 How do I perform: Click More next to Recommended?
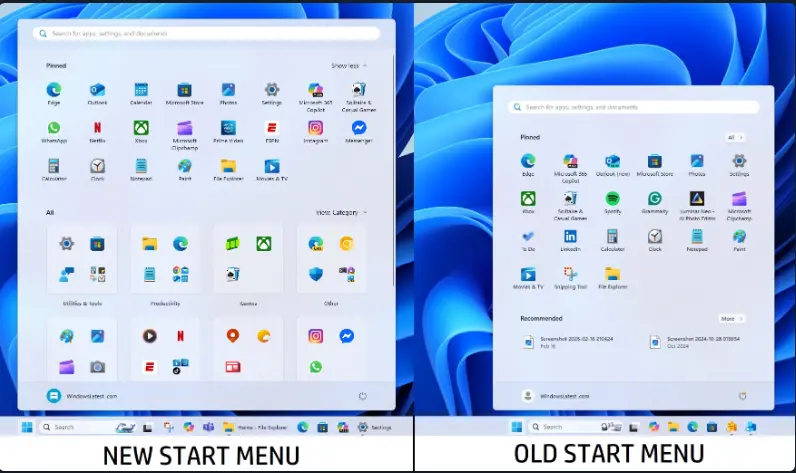[732, 319]
